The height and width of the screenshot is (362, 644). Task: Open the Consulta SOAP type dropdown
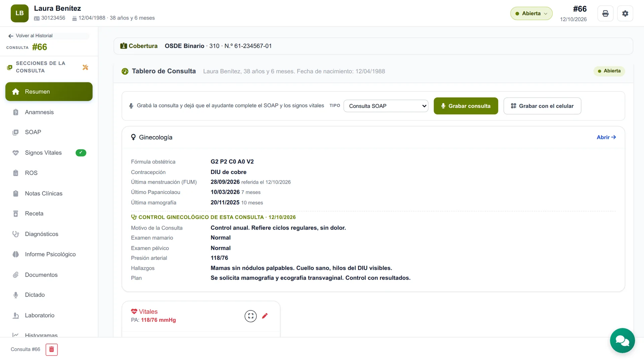(x=386, y=106)
